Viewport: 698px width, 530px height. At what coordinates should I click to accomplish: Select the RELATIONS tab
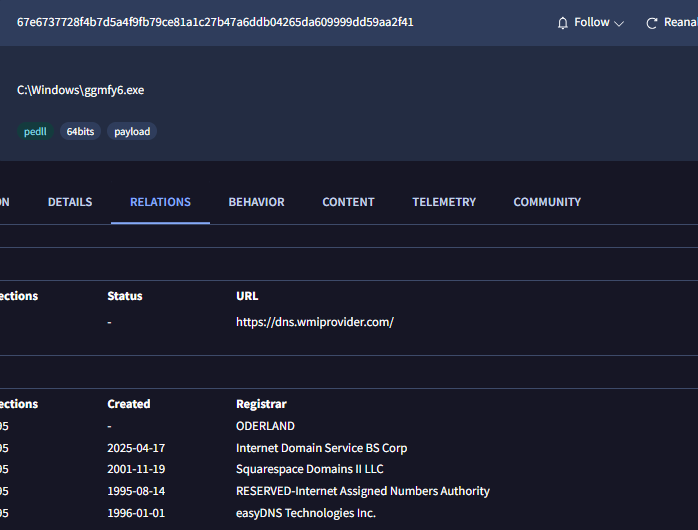pos(160,202)
